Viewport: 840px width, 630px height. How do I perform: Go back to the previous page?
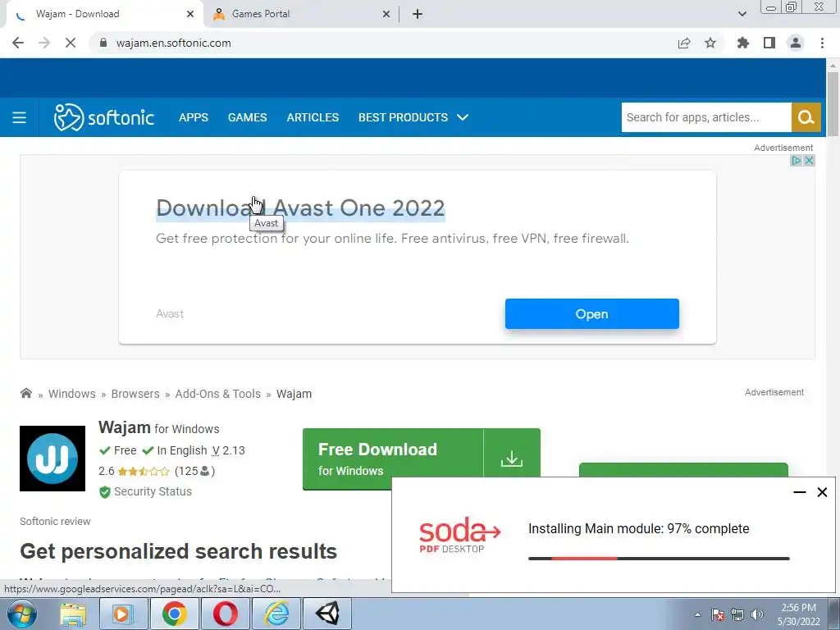(x=18, y=43)
